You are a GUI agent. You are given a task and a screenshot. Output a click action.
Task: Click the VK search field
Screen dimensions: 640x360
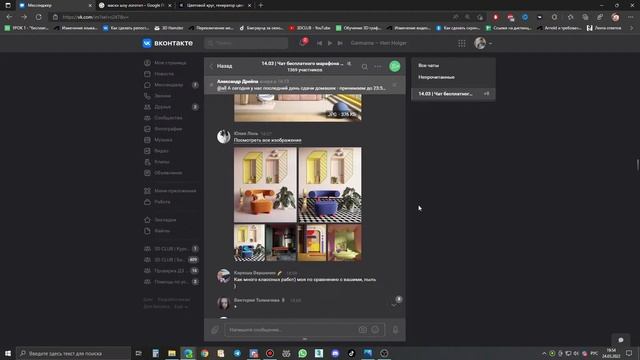coord(247,43)
